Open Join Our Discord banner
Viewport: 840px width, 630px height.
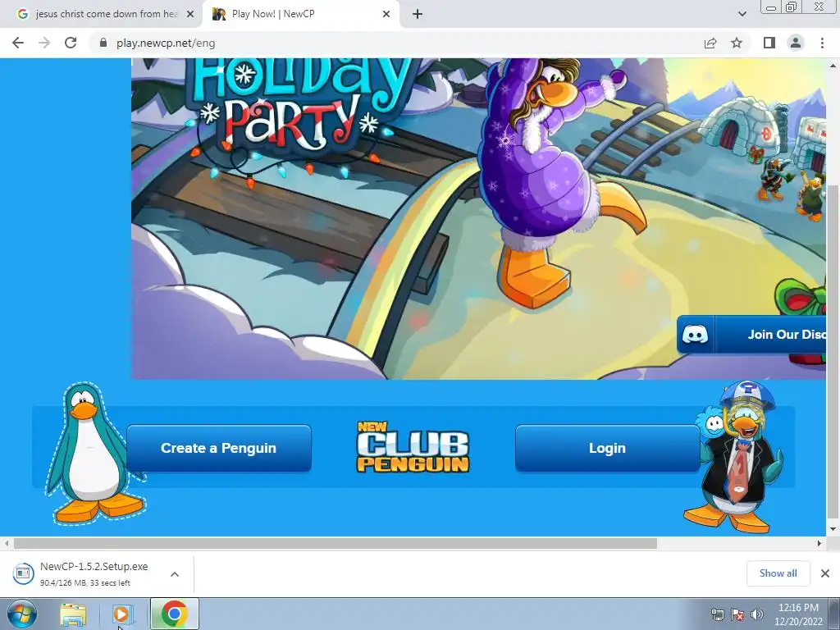(751, 335)
